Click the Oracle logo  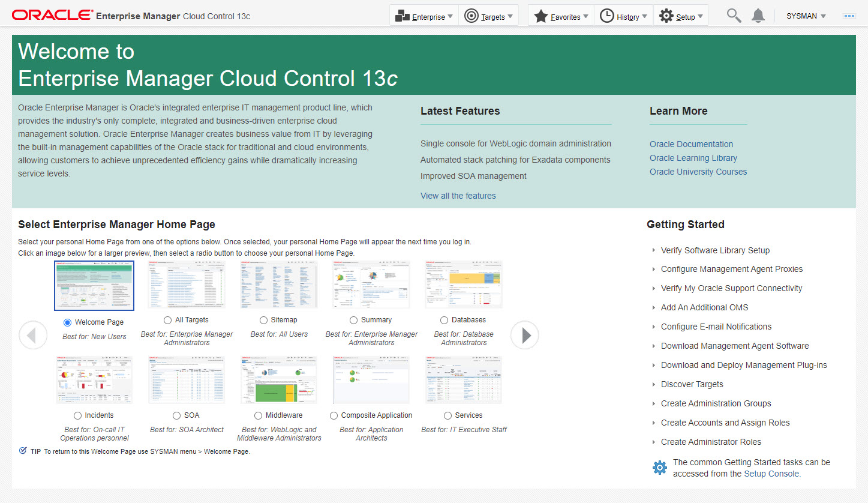click(x=52, y=15)
